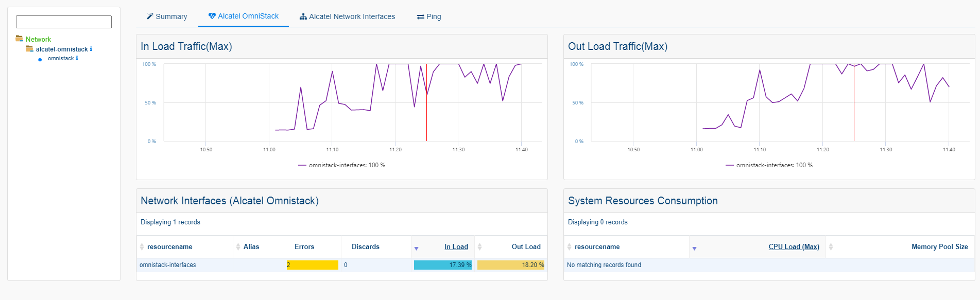Switch to the Summary tab
Viewport: 980px width, 300px height.
(167, 16)
